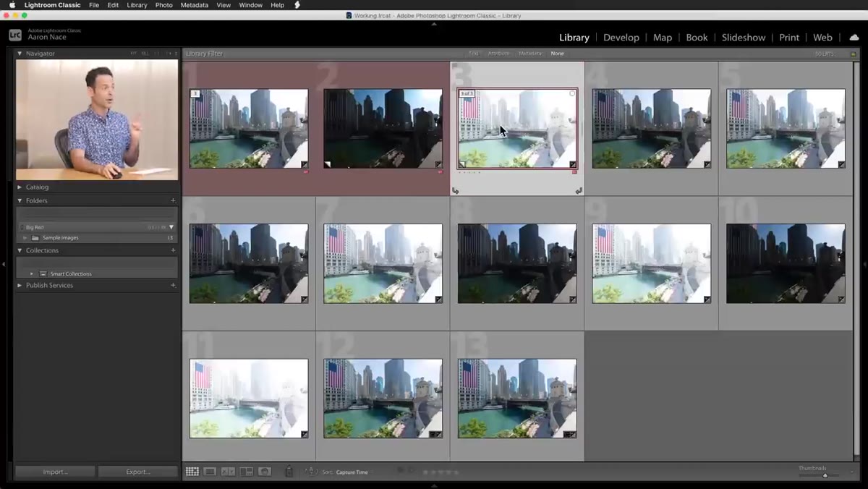The image size is (868, 489).
Task: Open the Slideshow module
Action: point(744,38)
